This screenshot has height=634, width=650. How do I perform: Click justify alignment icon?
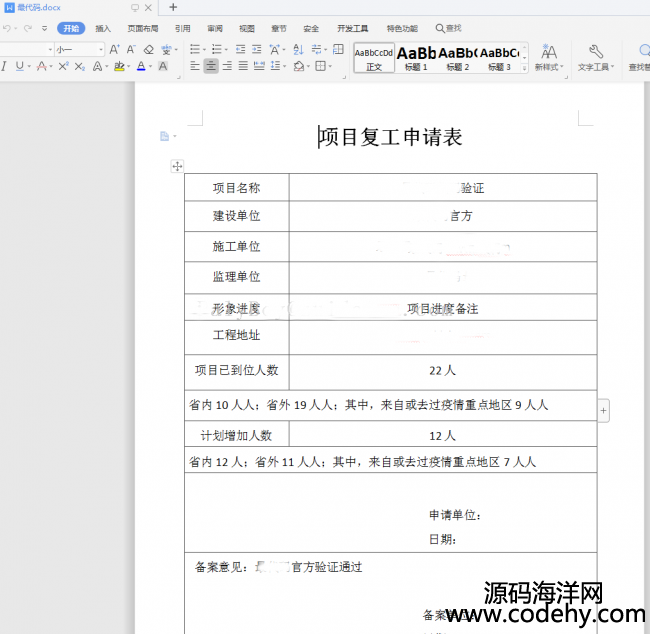[x=243, y=66]
